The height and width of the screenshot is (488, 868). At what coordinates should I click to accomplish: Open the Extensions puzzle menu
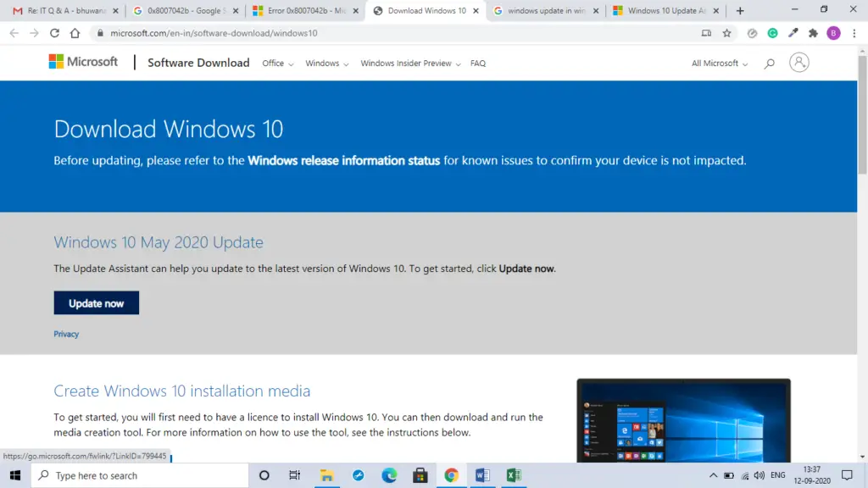point(813,33)
